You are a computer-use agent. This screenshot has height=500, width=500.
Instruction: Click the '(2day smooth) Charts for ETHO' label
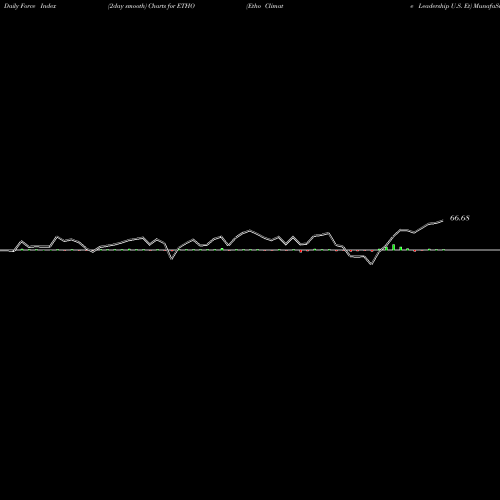pyautogui.click(x=151, y=6)
